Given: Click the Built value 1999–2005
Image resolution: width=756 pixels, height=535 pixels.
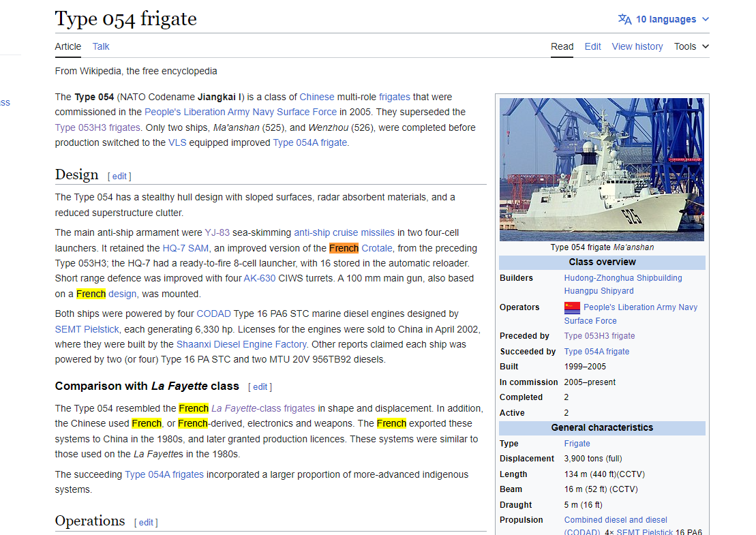Looking at the screenshot, I should coord(585,367).
